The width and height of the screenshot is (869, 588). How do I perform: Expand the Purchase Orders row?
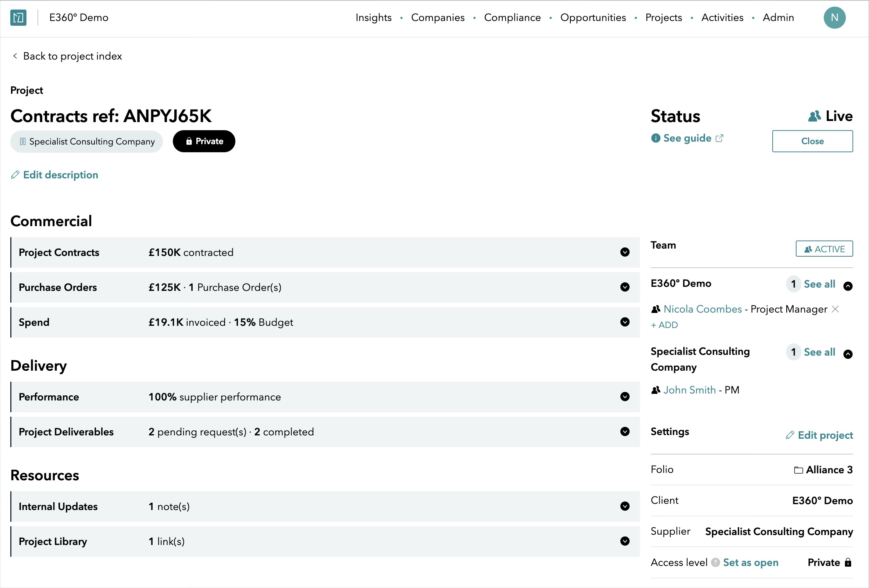click(625, 287)
